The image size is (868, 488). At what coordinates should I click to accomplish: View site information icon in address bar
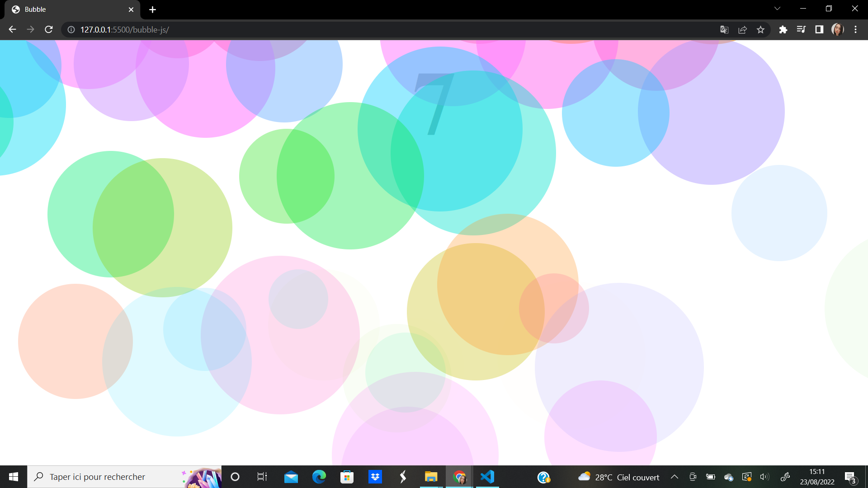tap(71, 30)
